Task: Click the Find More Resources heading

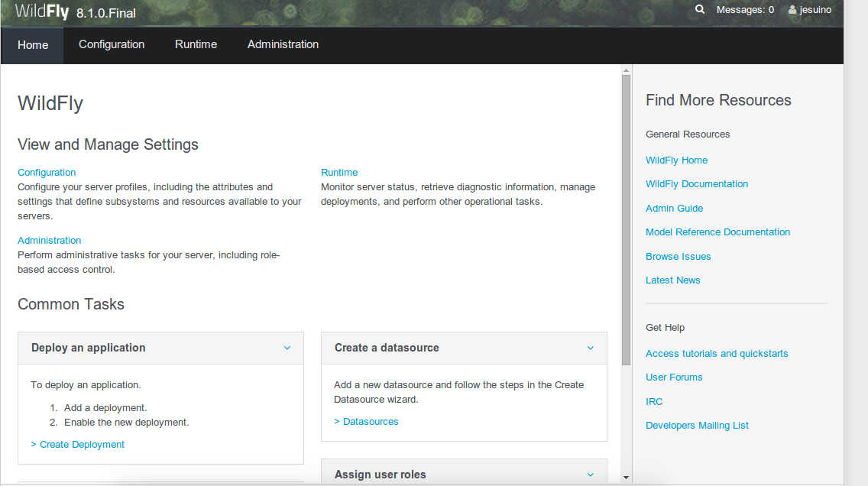Action: (718, 100)
